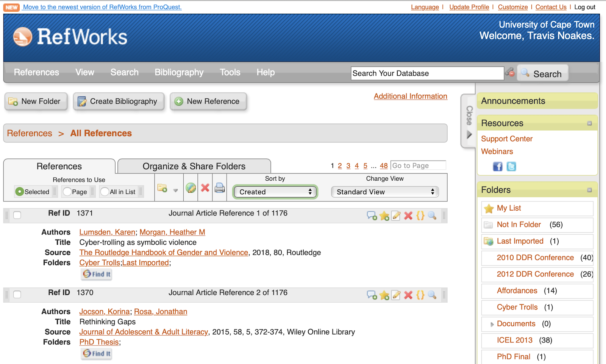606x364 pixels.
Task: Check the checkbox for reference 1371
Action: (17, 215)
